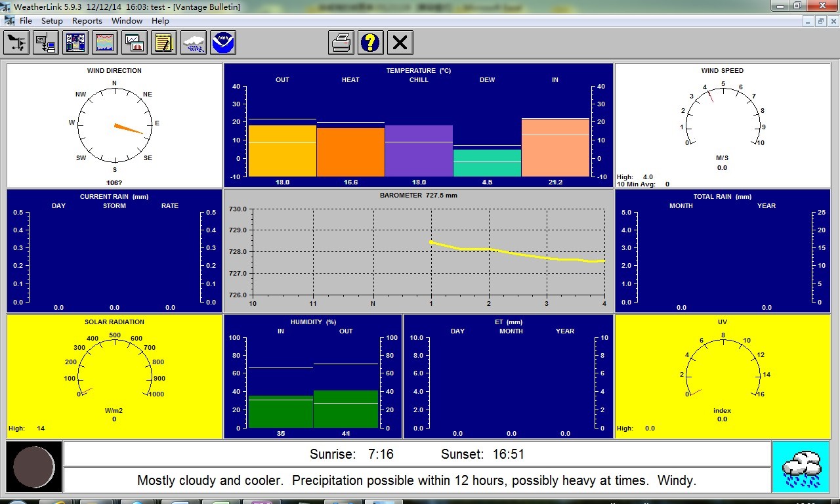Viewport: 840px width, 504px height.
Task: Click the moon phase image
Action: coord(34,467)
